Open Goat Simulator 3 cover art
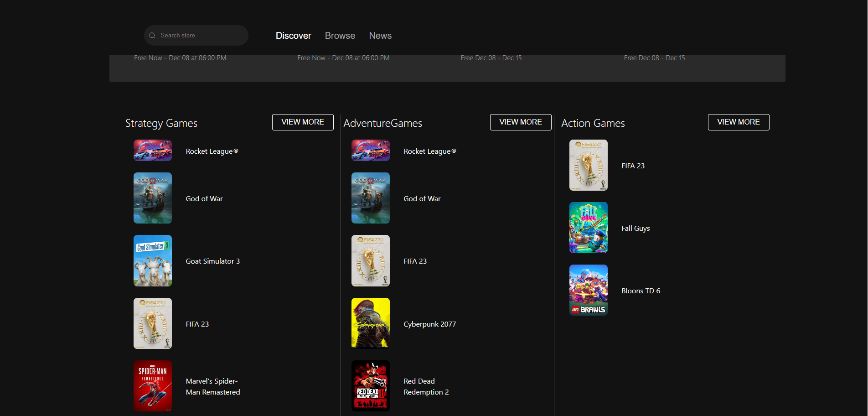Screen dimensions: 868x416 tap(153, 261)
